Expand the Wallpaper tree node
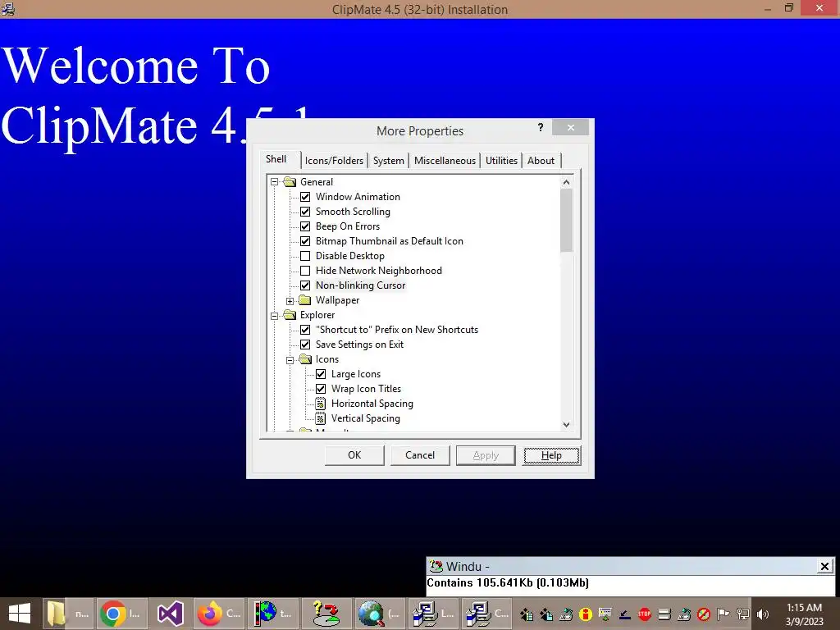This screenshot has height=630, width=840. [x=290, y=300]
